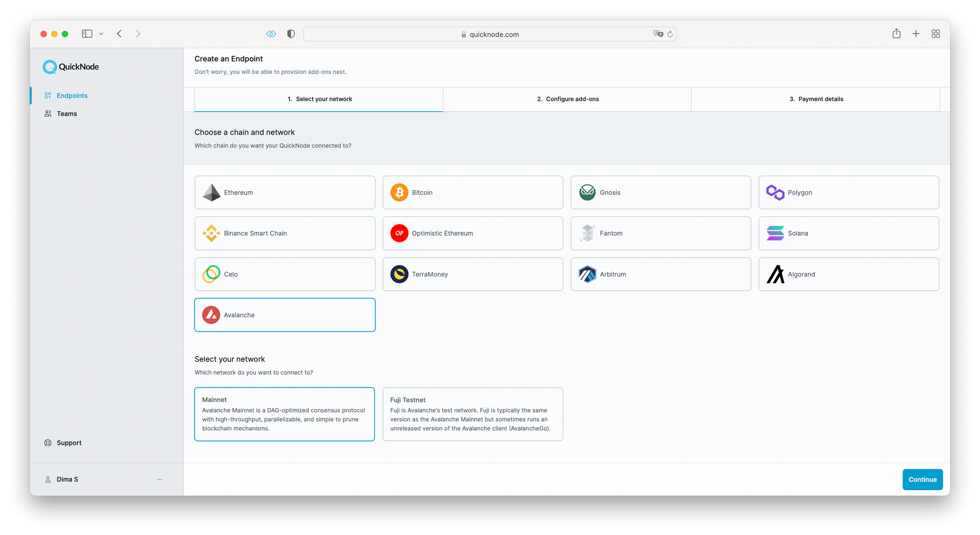The height and width of the screenshot is (535, 980).
Task: Select the Fuji Testnet network option
Action: (x=473, y=414)
